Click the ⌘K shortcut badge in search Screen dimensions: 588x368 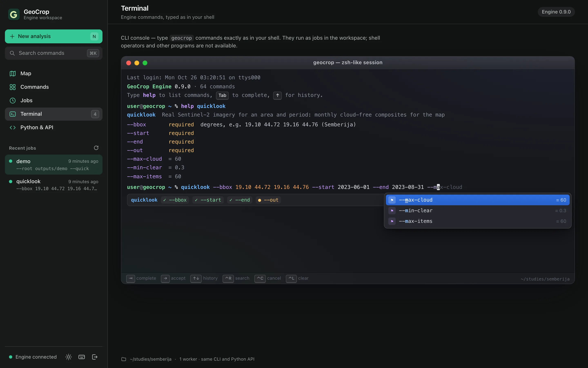93,53
